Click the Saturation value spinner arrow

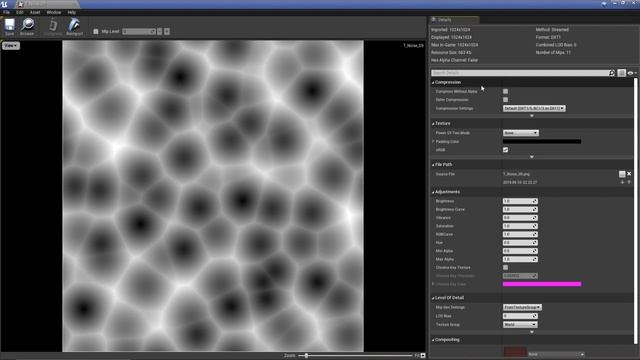534,226
